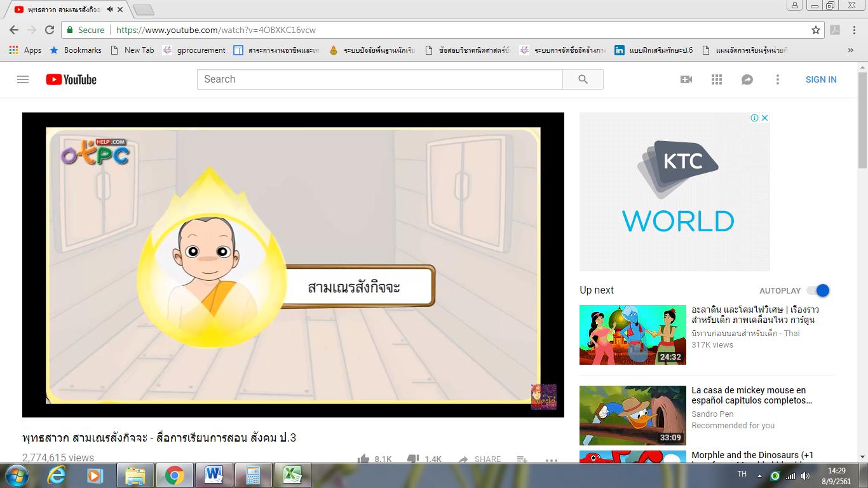Viewport: 868px width, 488px height.
Task: Open the Aladdin video thumbnail 24:32
Action: click(x=633, y=335)
